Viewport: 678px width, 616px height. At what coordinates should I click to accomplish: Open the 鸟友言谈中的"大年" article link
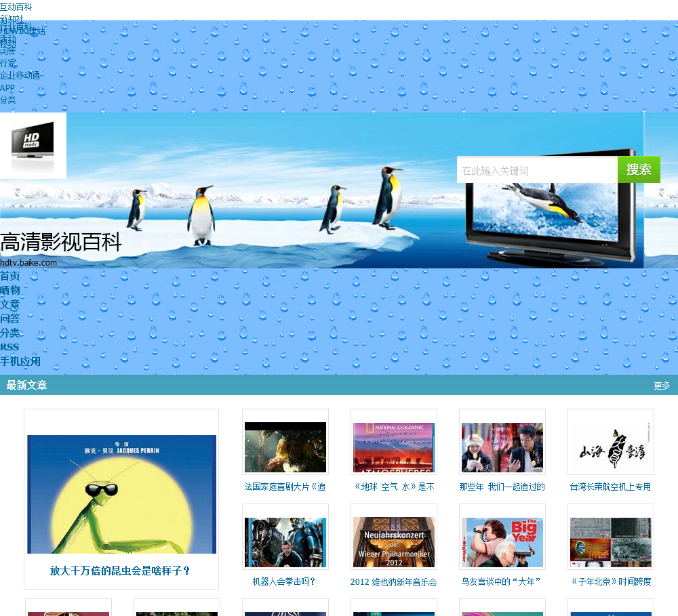click(501, 582)
